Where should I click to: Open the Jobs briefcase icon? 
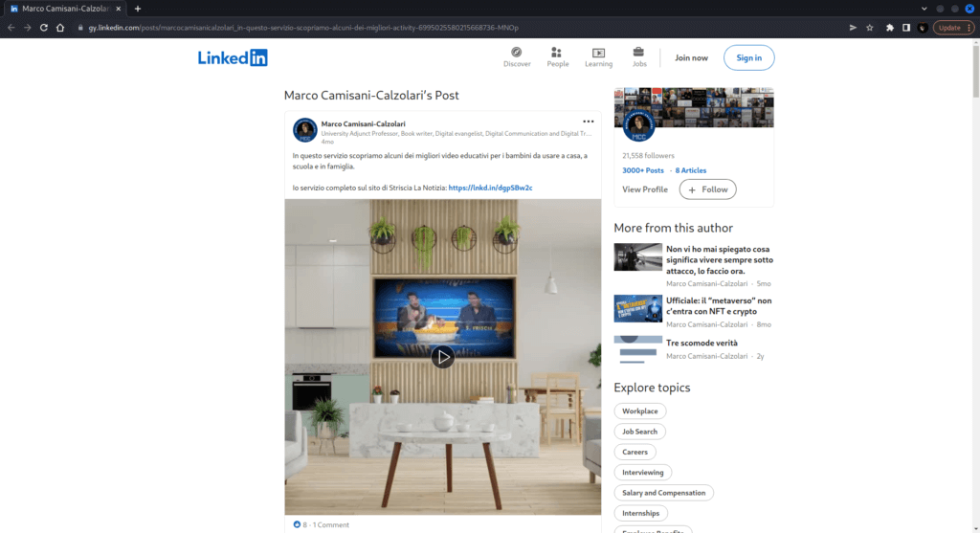tap(638, 53)
